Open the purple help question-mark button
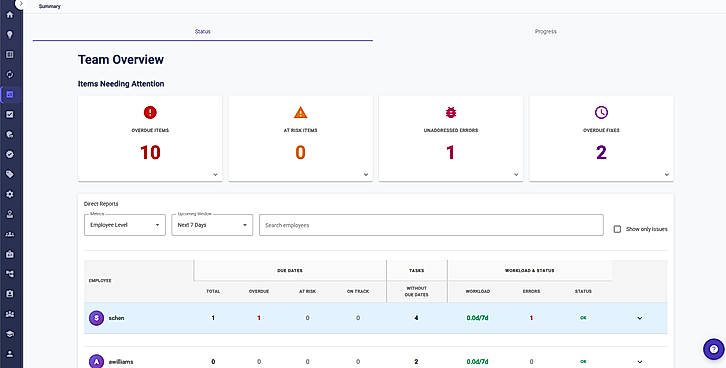 [713, 349]
